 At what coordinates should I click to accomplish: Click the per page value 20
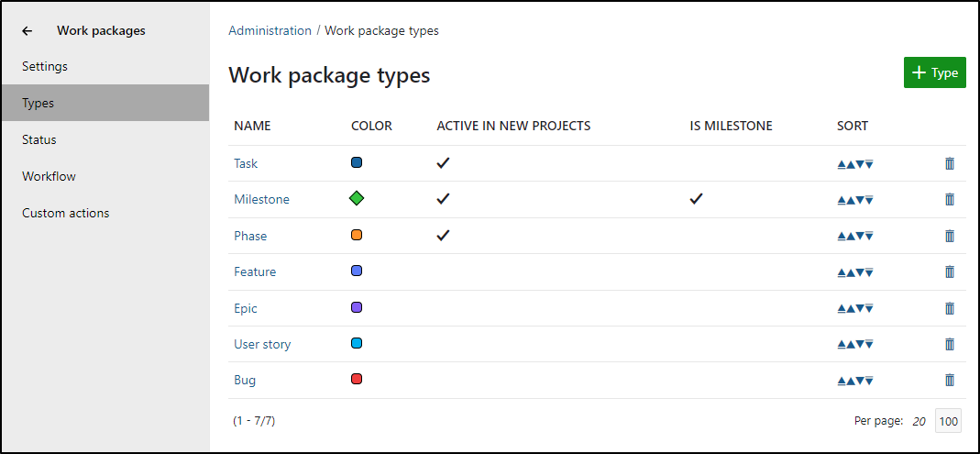tap(919, 422)
